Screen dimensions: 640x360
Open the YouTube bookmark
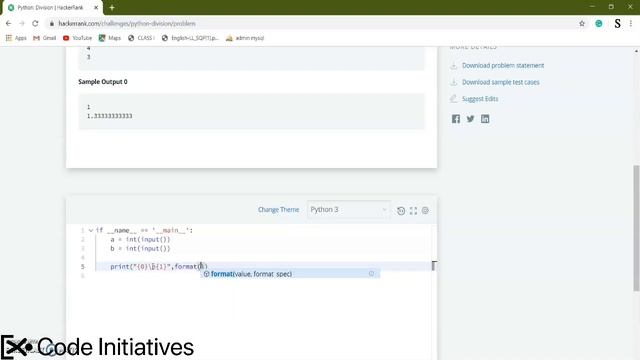[77, 38]
